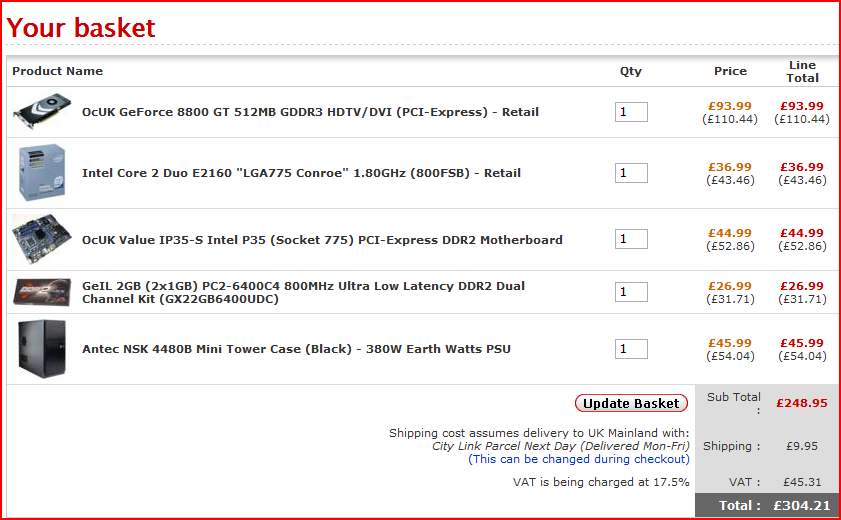Click the 'This can be changed during checkout' link

click(579, 459)
